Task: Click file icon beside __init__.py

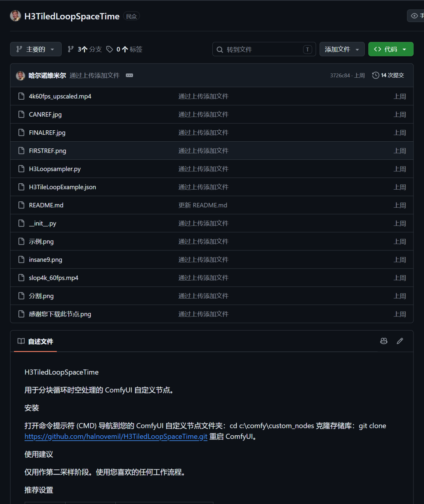Action: 22,223
